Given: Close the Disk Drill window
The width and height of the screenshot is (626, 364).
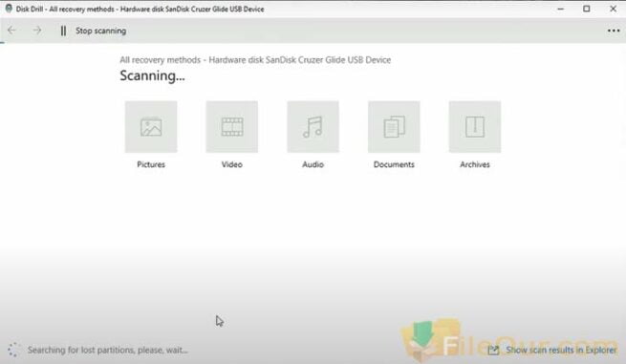Looking at the screenshot, I should (613, 9).
